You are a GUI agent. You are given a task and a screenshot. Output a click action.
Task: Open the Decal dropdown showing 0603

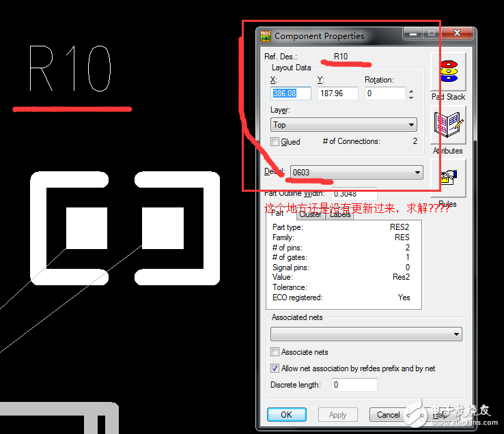click(356, 173)
